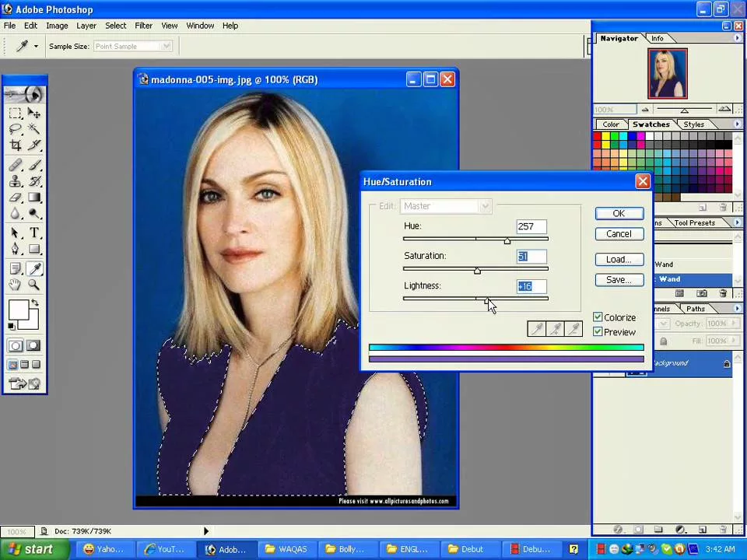Viewport: 747px width, 560px height.
Task: Uncheck the Colorize option
Action: (x=598, y=317)
